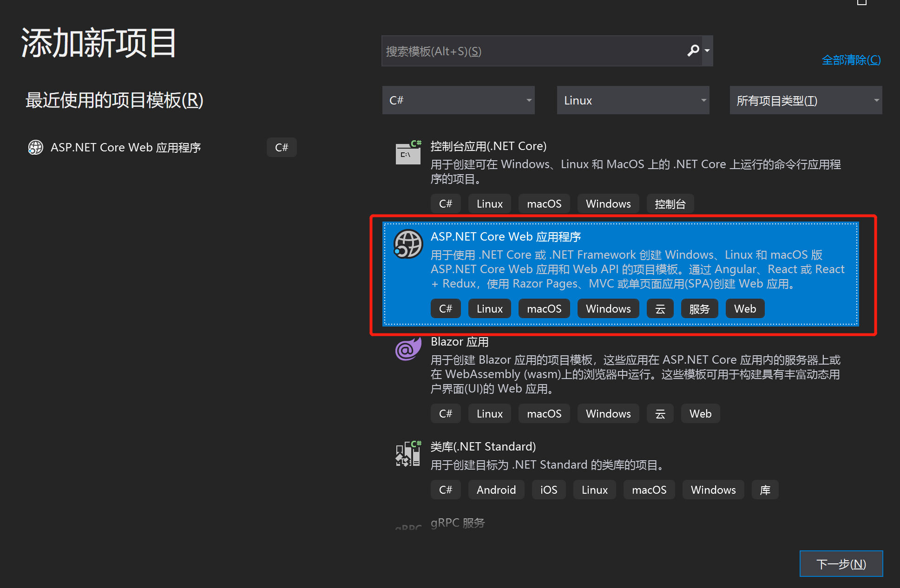900x588 pixels.
Task: Click the 下一步(N) button
Action: [841, 564]
